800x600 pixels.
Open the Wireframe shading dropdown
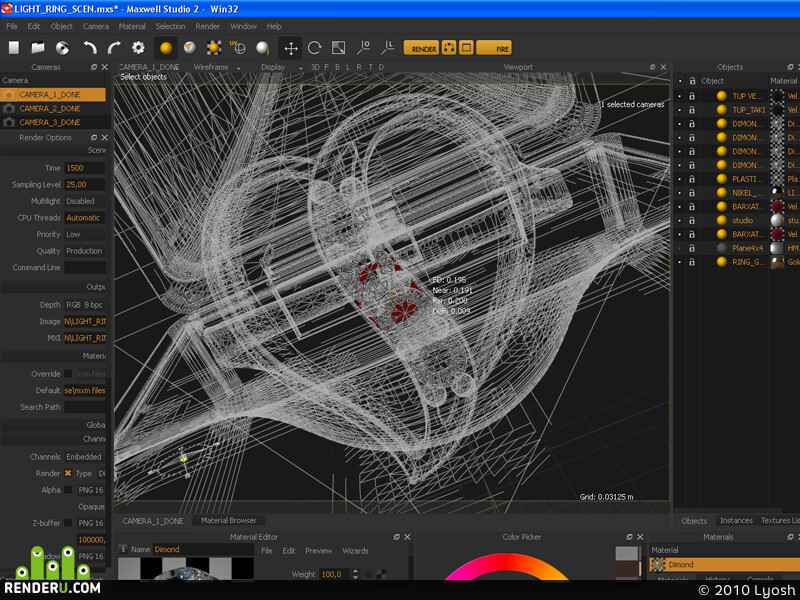(x=216, y=67)
